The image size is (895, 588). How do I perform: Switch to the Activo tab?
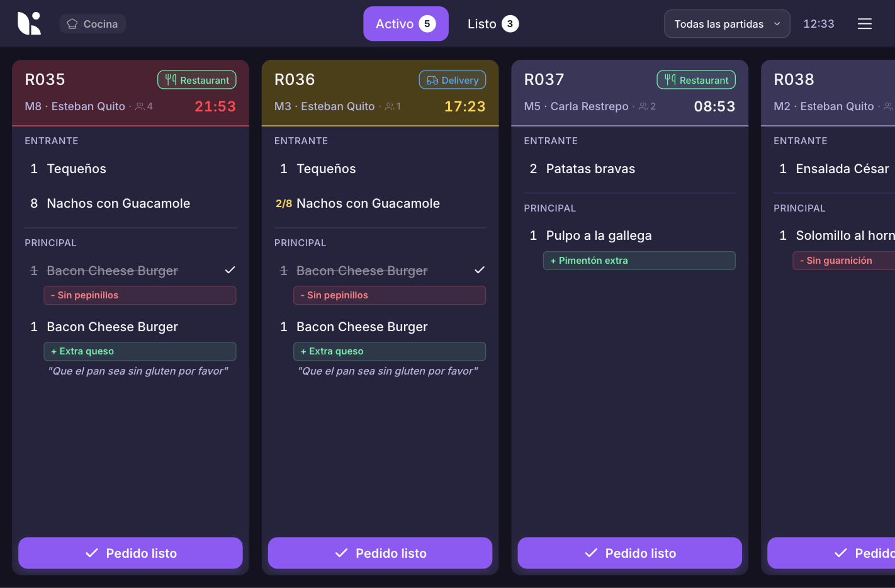[x=406, y=24]
